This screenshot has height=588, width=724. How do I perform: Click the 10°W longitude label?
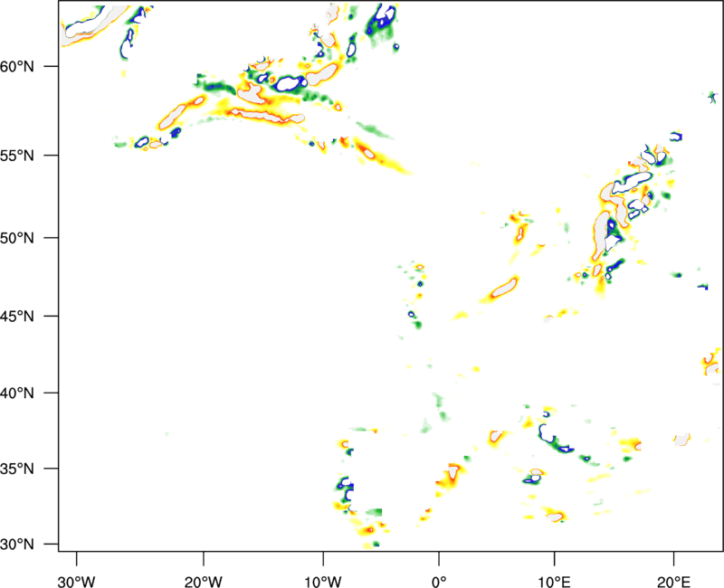[x=323, y=581]
